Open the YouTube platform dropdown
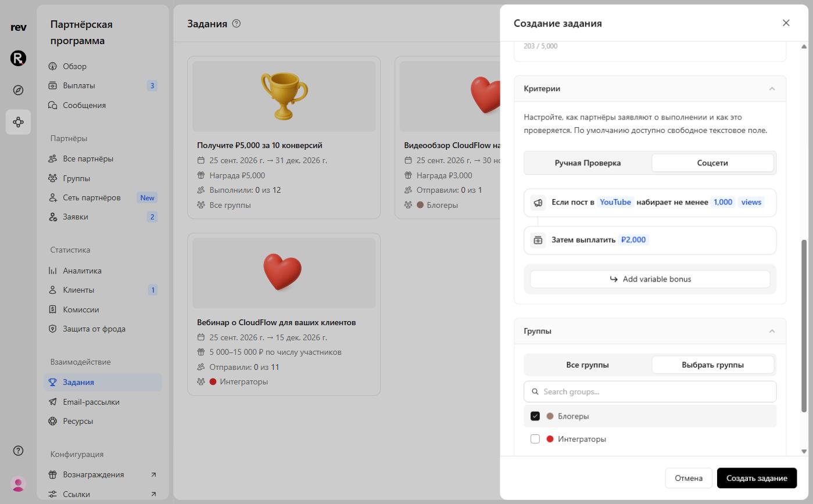 tap(615, 202)
